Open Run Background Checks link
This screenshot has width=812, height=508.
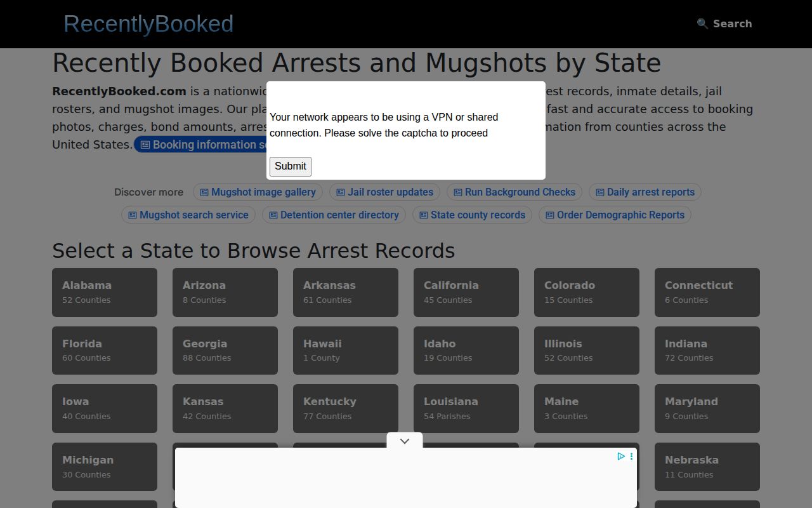coord(514,192)
